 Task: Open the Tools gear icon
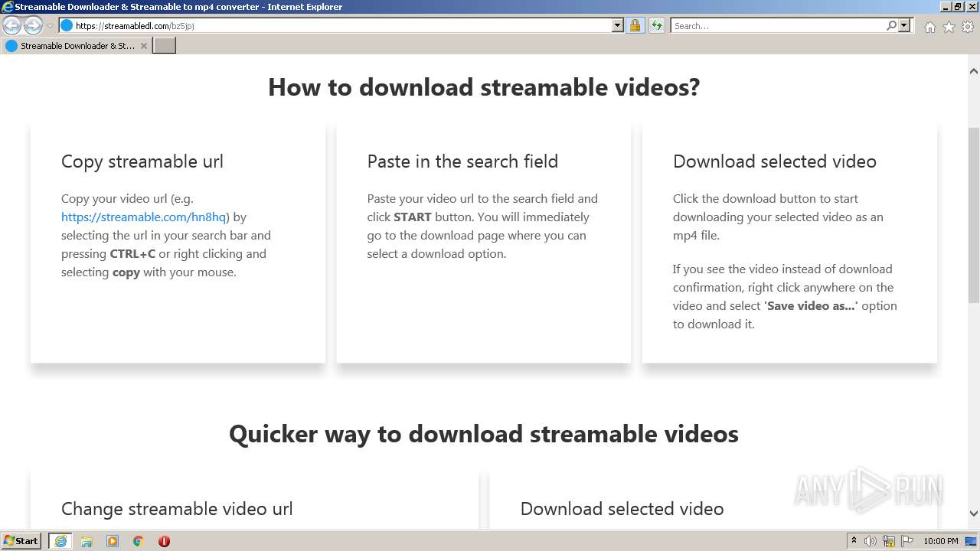click(x=968, y=27)
